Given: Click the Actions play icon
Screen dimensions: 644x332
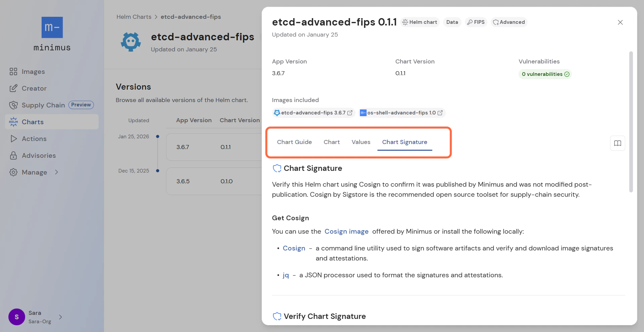Looking at the screenshot, I should (13, 139).
